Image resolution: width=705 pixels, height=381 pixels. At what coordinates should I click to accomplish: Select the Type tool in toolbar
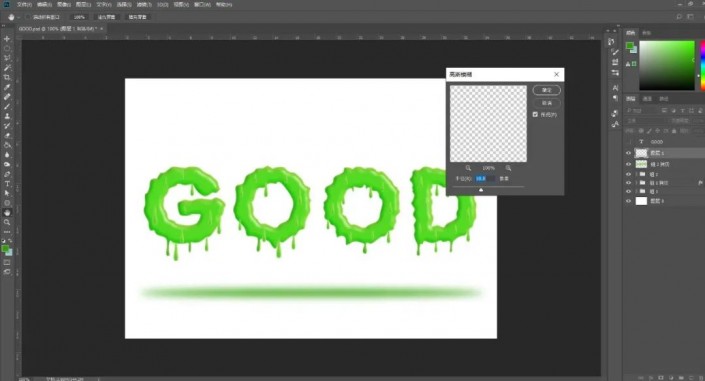tap(7, 184)
